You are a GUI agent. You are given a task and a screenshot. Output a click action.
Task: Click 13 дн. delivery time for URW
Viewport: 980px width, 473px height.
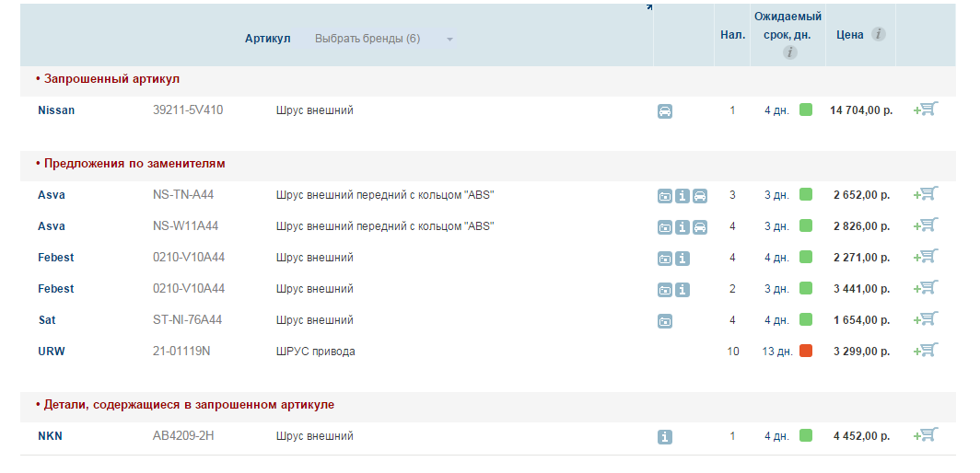tap(777, 352)
